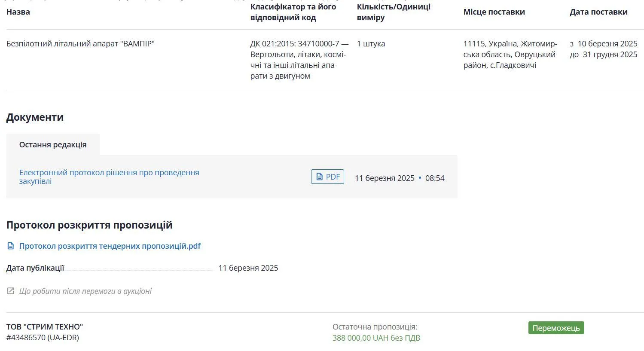Click the Назва column header
Image resolution: width=644 pixels, height=351 pixels.
coord(18,12)
